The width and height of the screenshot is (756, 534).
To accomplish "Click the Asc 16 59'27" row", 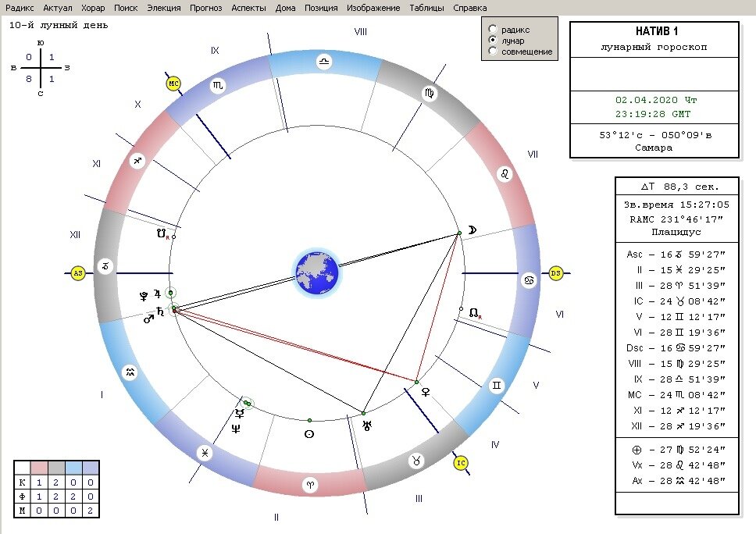I will (x=676, y=255).
